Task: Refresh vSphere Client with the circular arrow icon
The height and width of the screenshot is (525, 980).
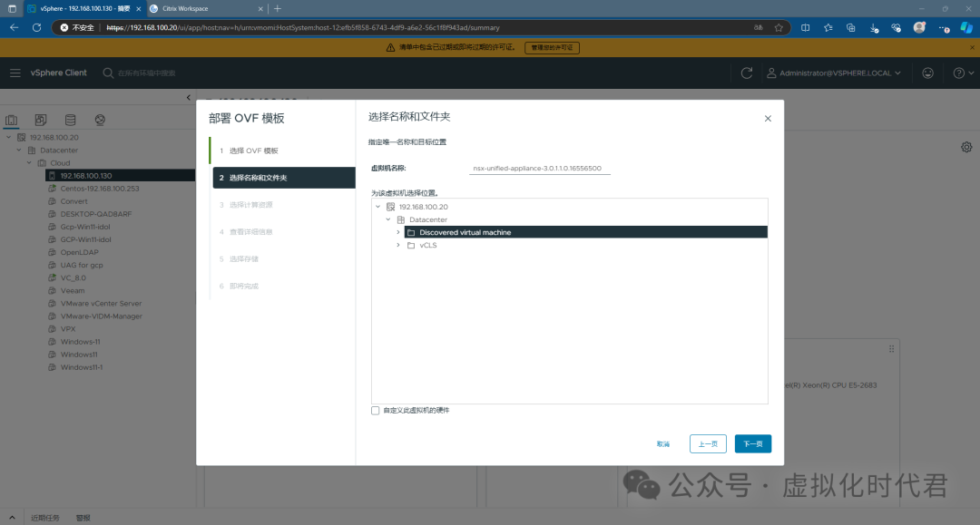Action: tap(746, 73)
